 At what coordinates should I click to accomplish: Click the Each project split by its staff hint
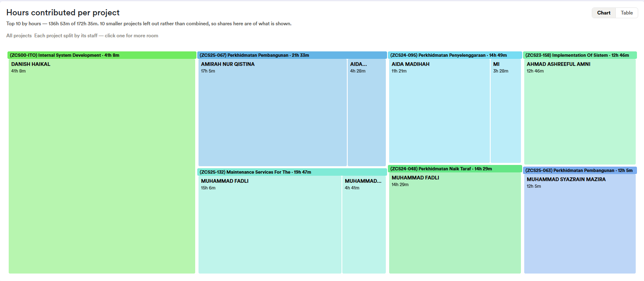click(96, 36)
